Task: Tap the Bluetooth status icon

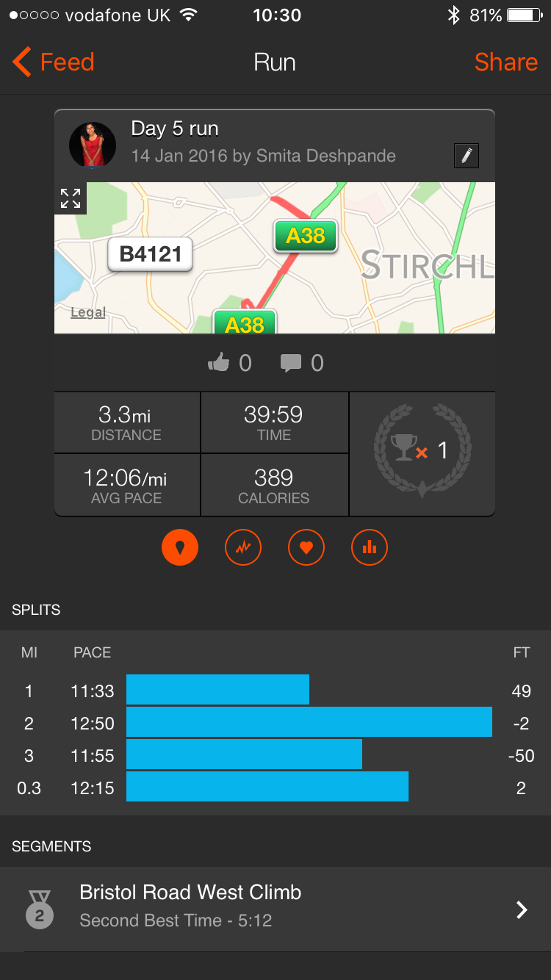Action: (453, 15)
